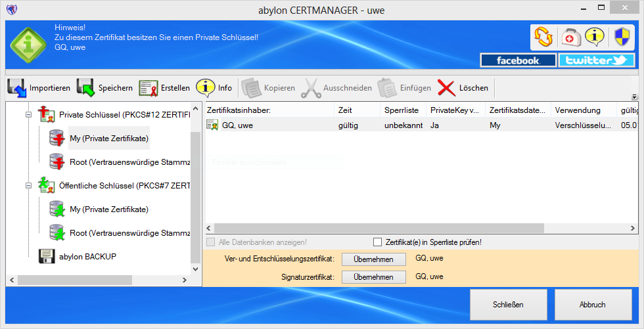Click the Ausschneiden scissors icon

311,88
